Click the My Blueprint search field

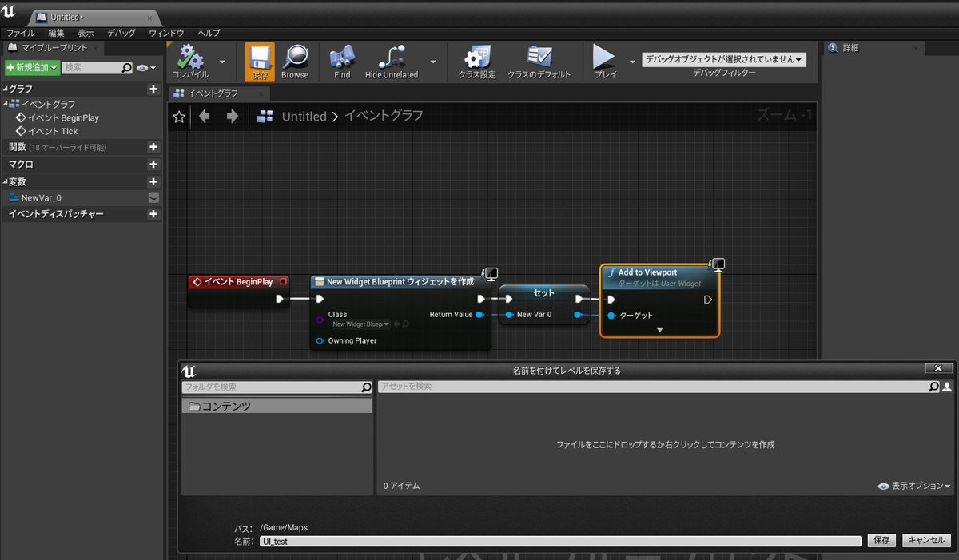pyautogui.click(x=97, y=68)
